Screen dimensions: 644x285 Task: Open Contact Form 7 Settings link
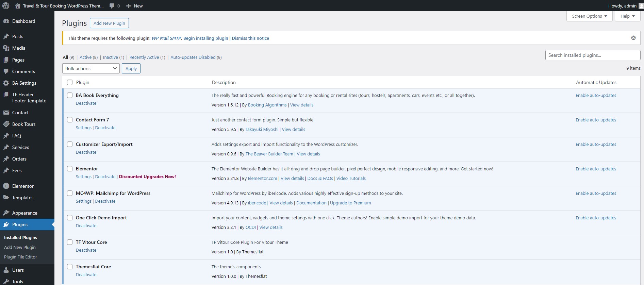click(x=84, y=128)
